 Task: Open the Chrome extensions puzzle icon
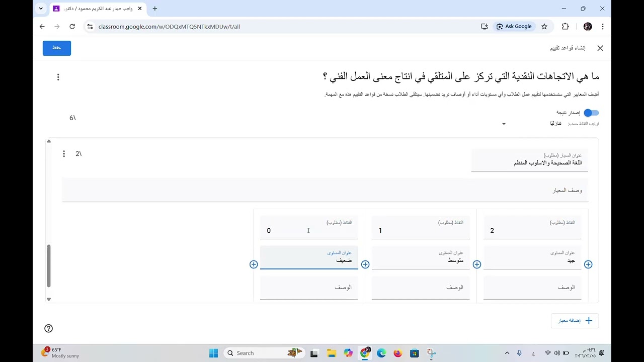(x=565, y=27)
